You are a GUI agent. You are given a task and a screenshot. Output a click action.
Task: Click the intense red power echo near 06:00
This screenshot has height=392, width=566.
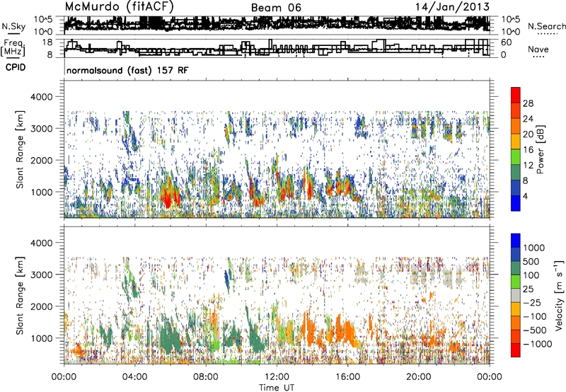[x=168, y=198]
